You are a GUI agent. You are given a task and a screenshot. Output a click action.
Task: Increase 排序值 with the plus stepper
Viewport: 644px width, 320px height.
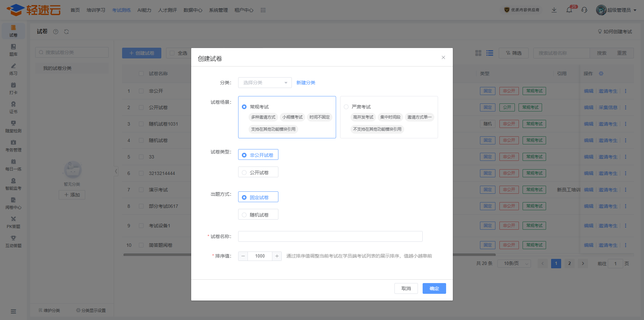click(x=277, y=256)
